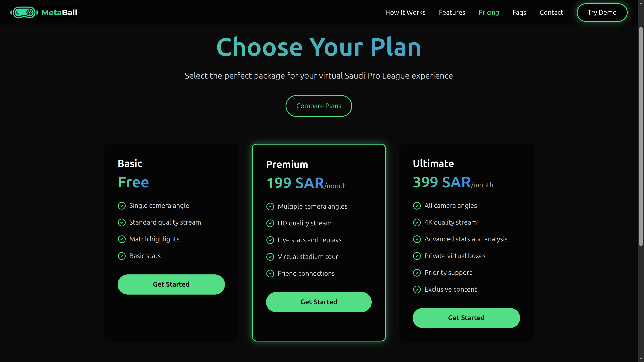The image size is (644, 362).
Task: Click the page's vertical scrollbar thumb
Action: pos(640,136)
